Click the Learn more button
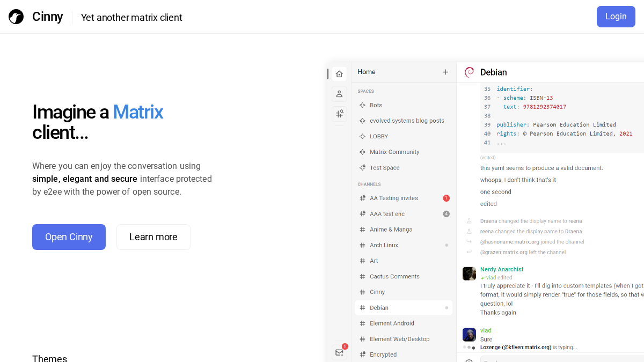Viewport: 644px width, 362px height. coord(153,237)
